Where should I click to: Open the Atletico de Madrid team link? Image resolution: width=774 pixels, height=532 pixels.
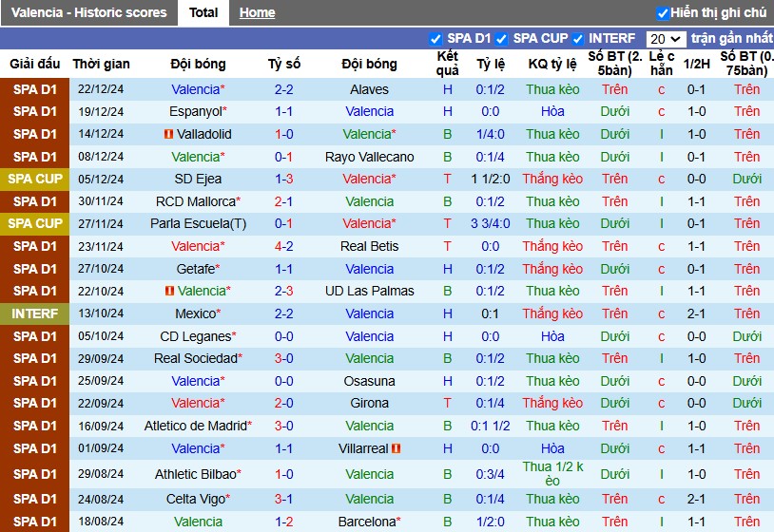click(x=198, y=426)
